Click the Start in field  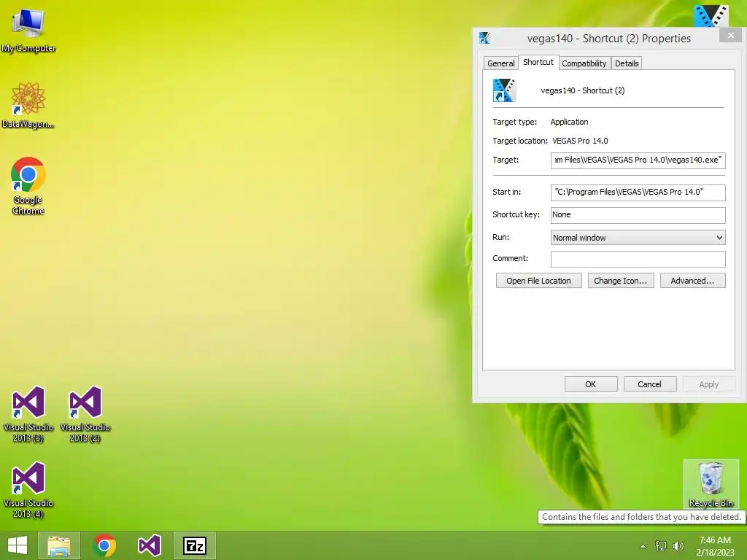(638, 192)
